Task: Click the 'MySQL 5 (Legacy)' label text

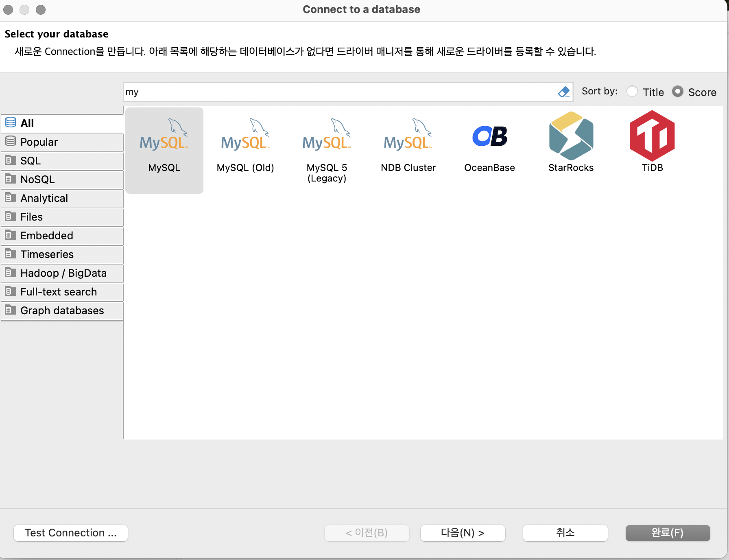Action: pyautogui.click(x=327, y=173)
